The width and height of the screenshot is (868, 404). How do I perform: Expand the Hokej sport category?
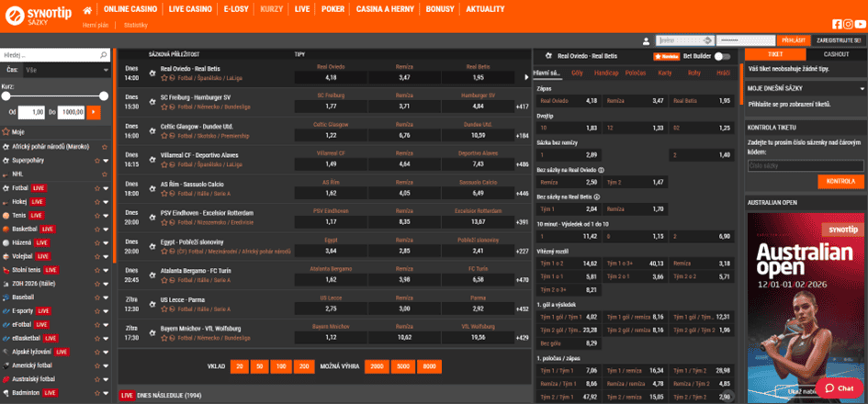coord(106,202)
